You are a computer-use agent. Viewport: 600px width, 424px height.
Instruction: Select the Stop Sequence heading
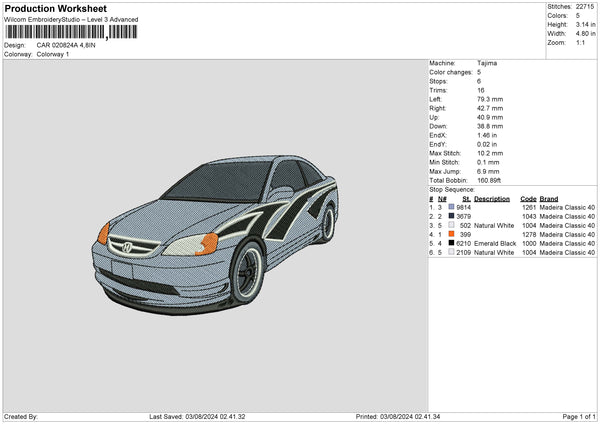point(451,188)
